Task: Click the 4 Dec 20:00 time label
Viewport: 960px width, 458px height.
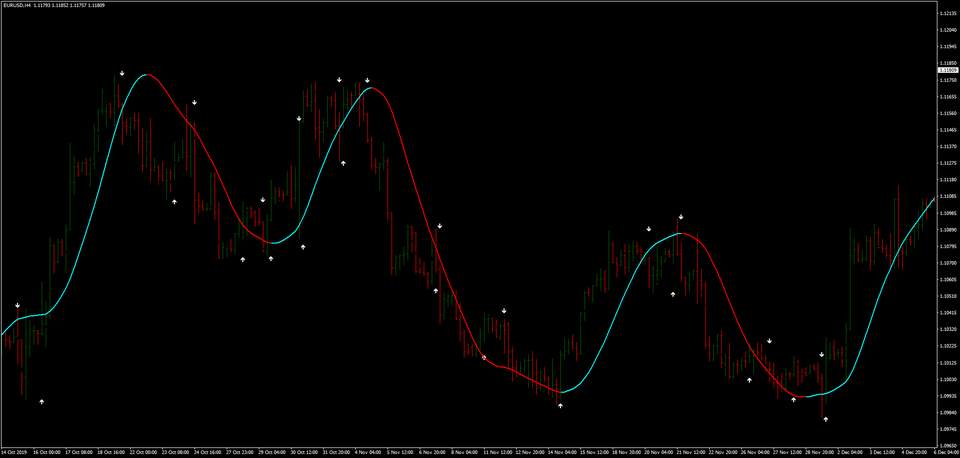Action: click(915, 452)
